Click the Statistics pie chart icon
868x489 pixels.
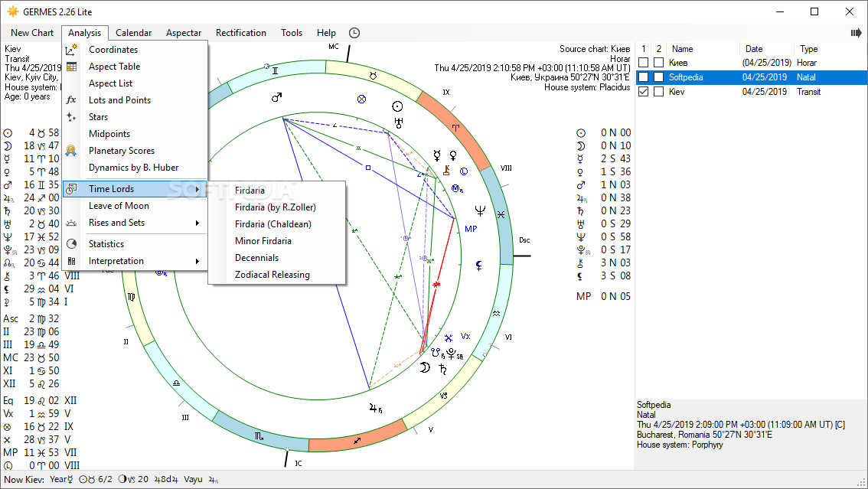[71, 244]
